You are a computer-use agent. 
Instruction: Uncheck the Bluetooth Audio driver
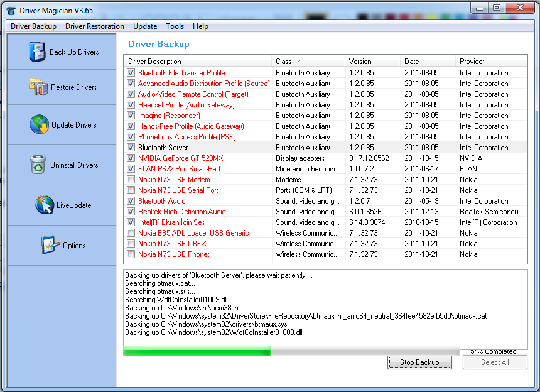(x=131, y=201)
